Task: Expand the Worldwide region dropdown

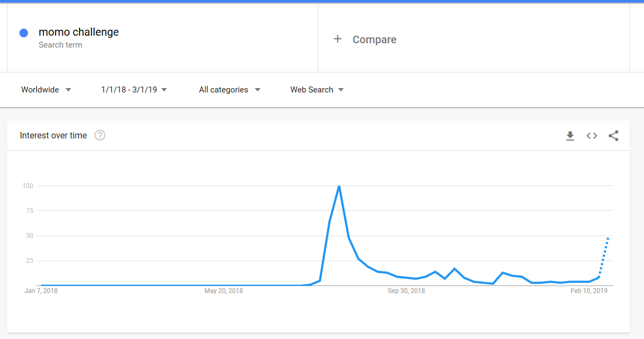Action: tap(46, 90)
